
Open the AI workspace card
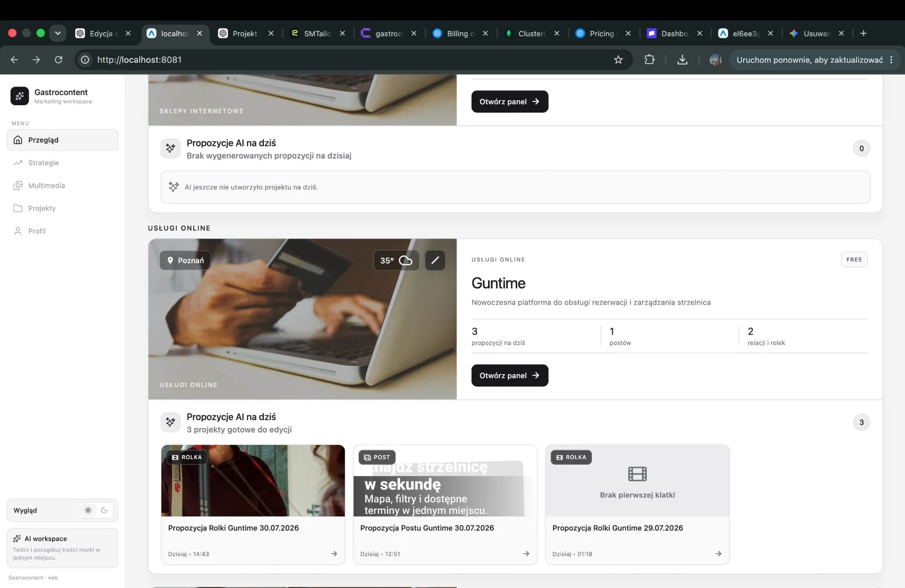point(62,548)
